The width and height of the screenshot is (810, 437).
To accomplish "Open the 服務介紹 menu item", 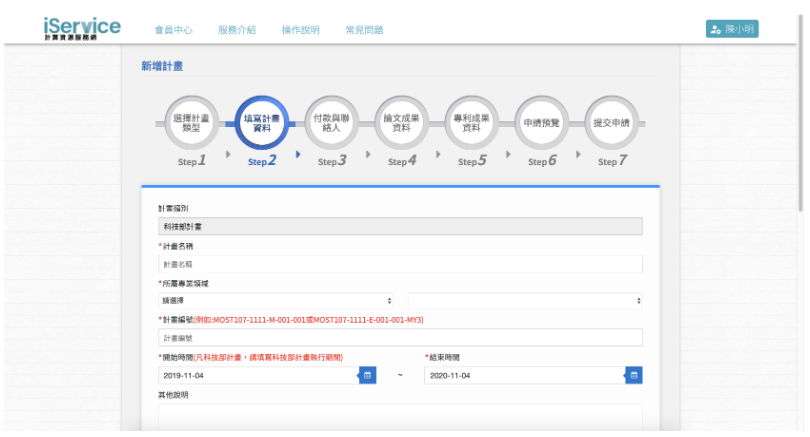I will pos(236,30).
